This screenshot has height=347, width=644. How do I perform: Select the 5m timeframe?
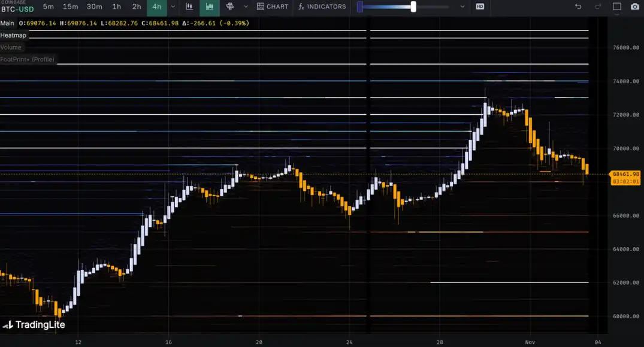[48, 7]
